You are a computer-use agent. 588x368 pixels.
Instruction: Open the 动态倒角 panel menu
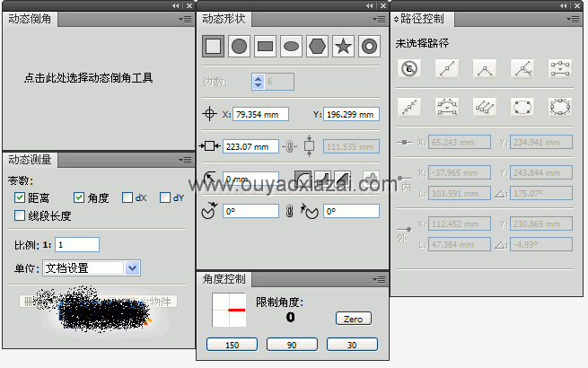tap(186, 19)
